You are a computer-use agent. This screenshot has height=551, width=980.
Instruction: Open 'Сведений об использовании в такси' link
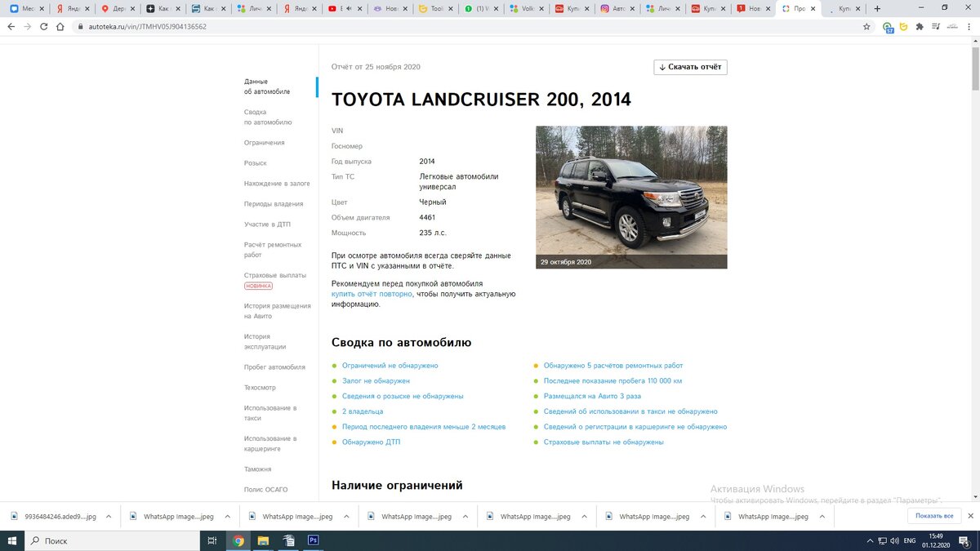(630, 411)
